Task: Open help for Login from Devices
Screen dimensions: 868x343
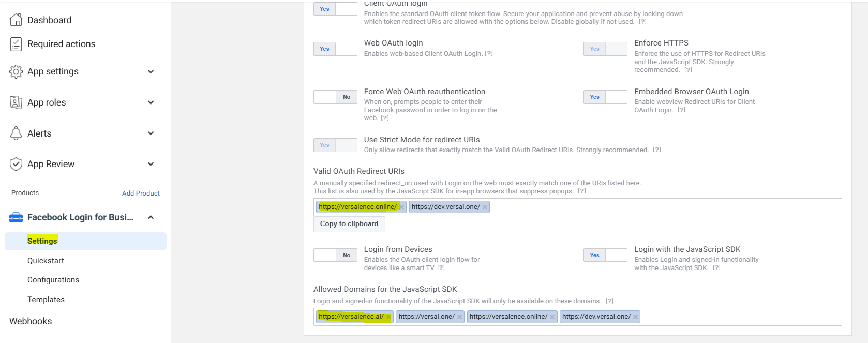Action: [x=441, y=267]
